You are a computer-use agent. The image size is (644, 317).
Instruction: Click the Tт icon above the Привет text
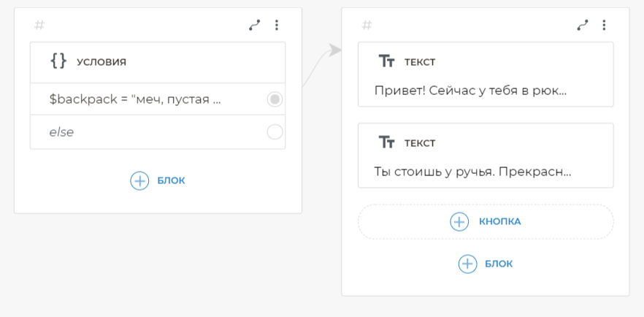point(386,61)
